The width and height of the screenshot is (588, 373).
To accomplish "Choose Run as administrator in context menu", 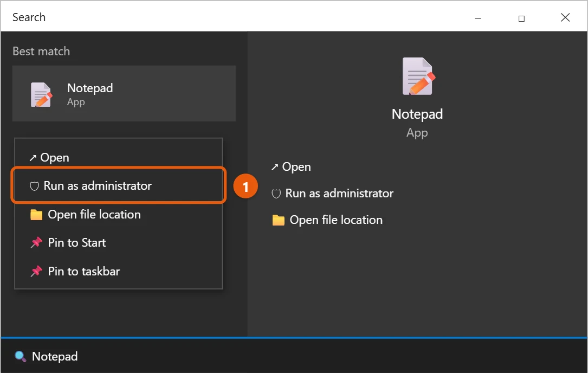I will 119,185.
